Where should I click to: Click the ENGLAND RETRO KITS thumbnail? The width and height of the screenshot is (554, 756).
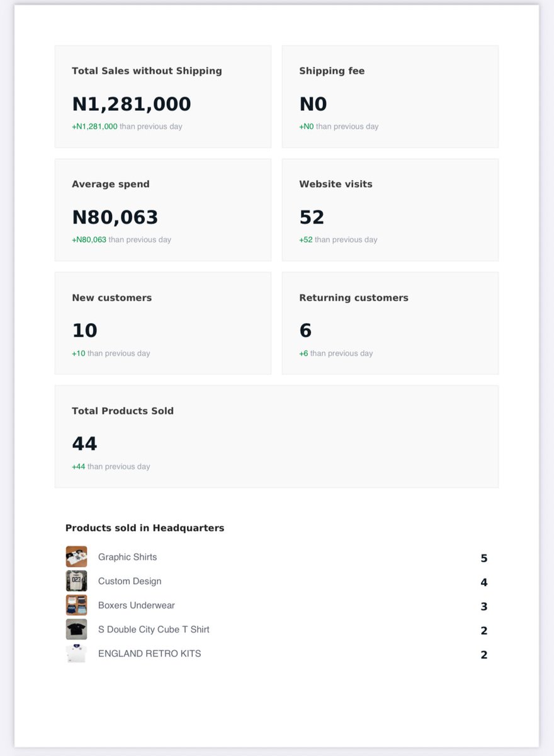pos(76,653)
